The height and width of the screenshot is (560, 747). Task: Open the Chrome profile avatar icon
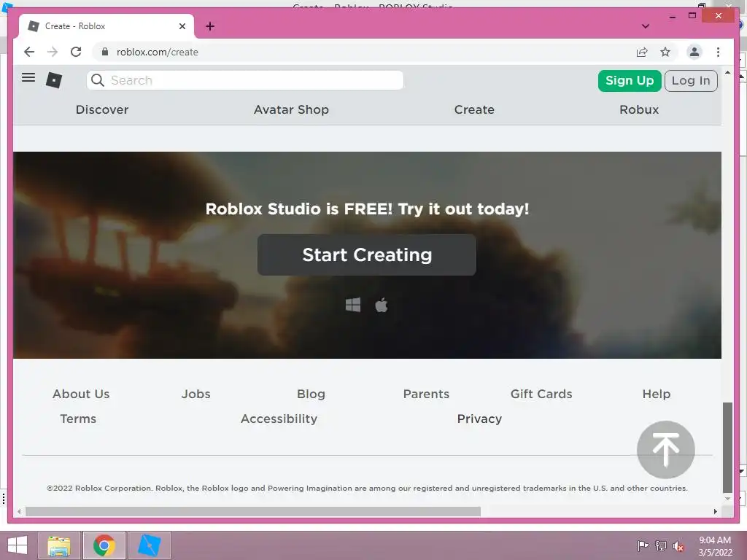694,52
